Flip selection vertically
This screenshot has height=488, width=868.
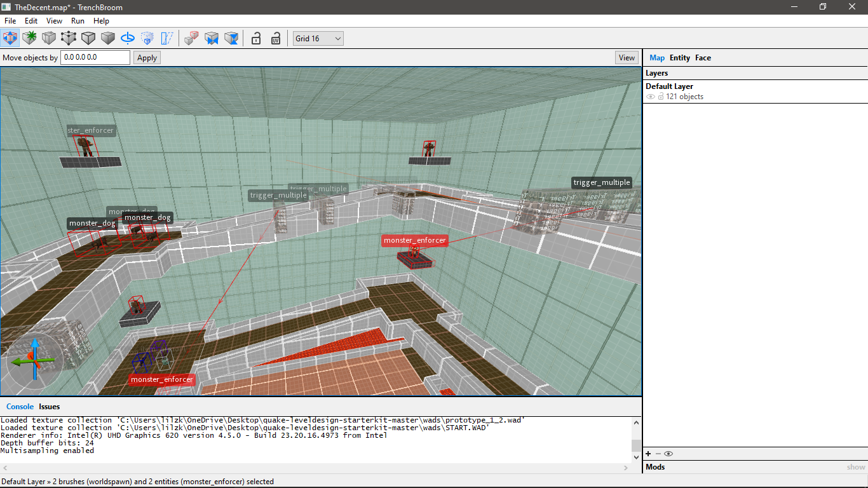tap(231, 38)
